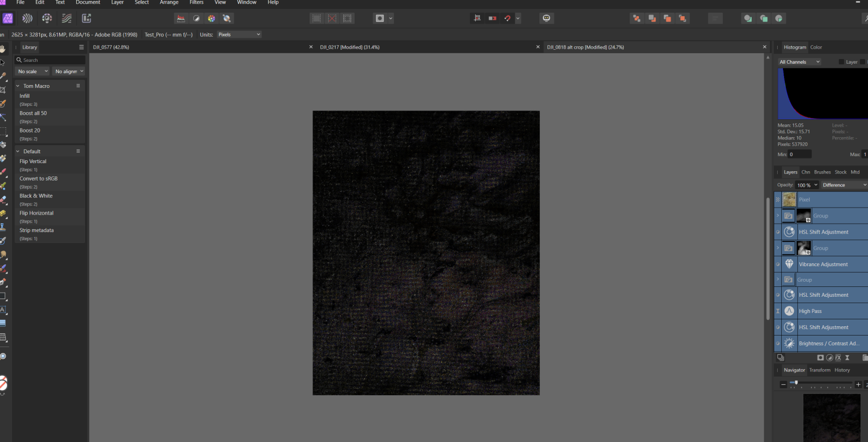Click the Navigator zoom in plus button
Viewport: 868px width, 442px height.
click(858, 385)
